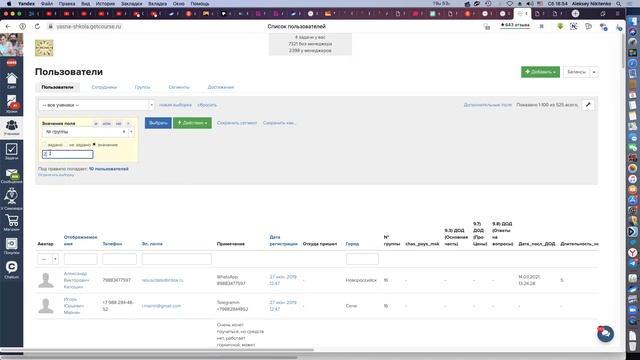
Task: Switch to the Достижения tab
Action: 221,87
